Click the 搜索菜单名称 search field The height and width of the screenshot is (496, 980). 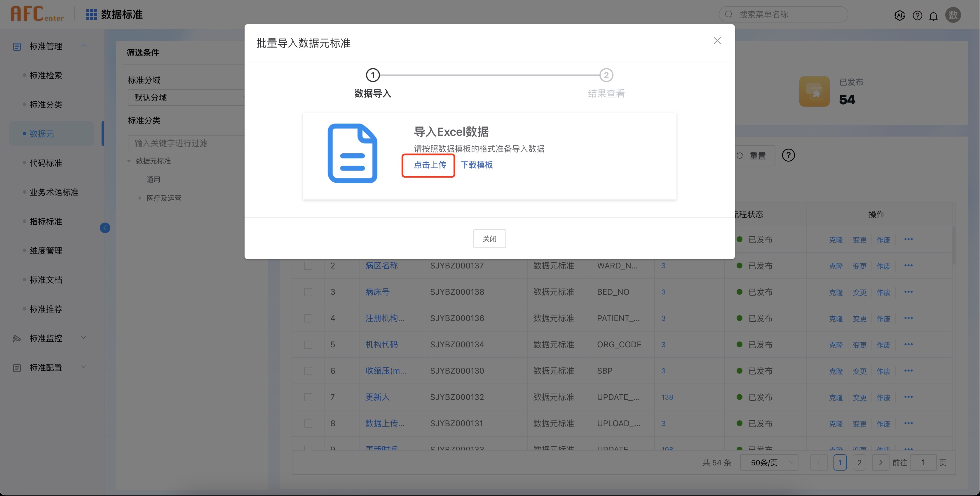tap(784, 15)
